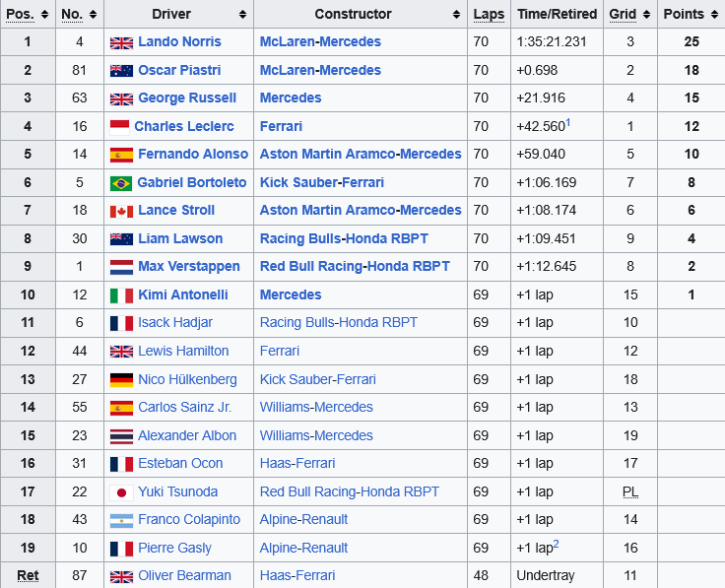
Task: Click the UK flag beside Lewis Hamilton
Action: pyautogui.click(x=121, y=352)
